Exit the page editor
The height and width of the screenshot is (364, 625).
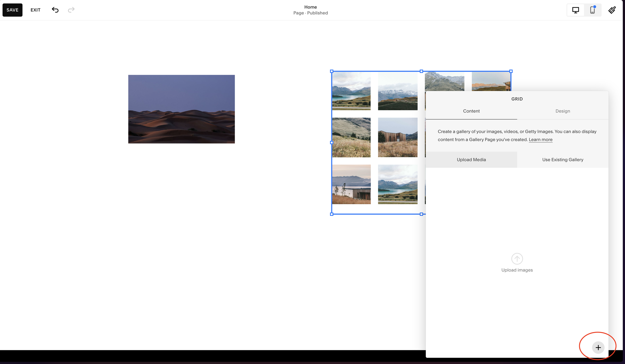coord(35,10)
